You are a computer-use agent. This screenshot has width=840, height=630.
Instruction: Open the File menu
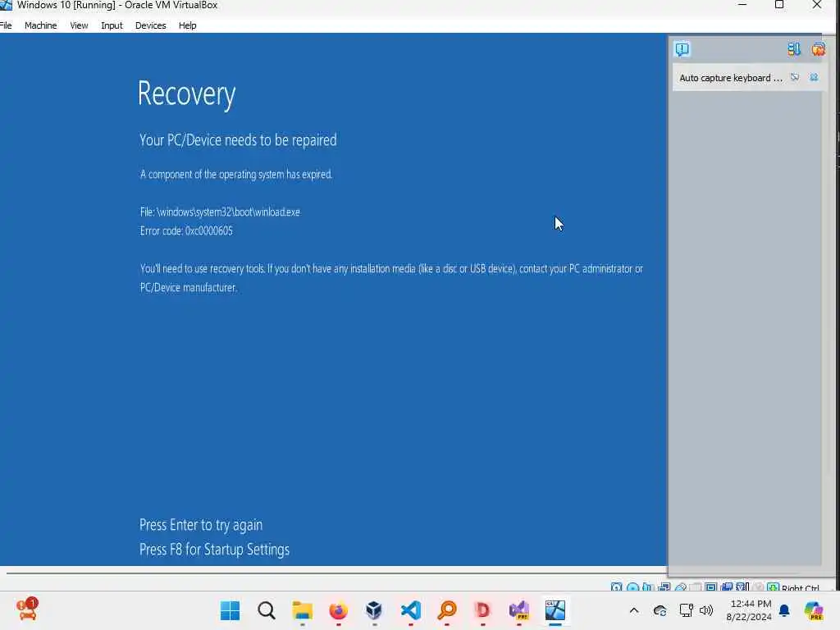tap(6, 25)
